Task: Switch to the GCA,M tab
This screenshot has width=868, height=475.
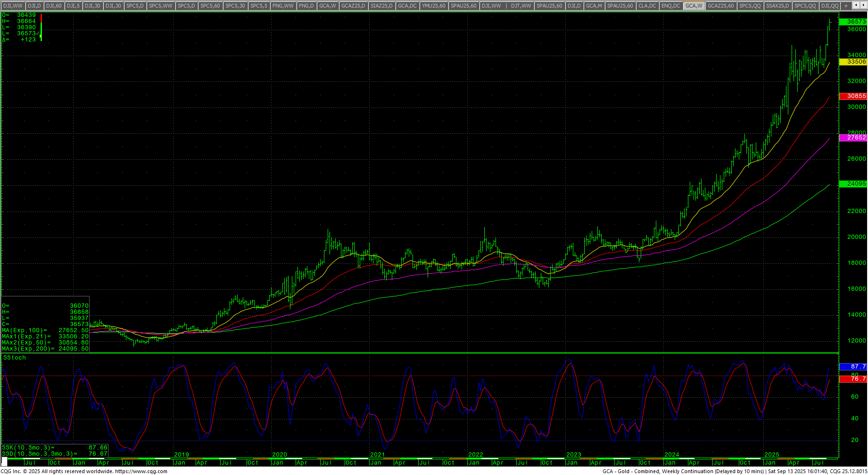Action: (594, 6)
